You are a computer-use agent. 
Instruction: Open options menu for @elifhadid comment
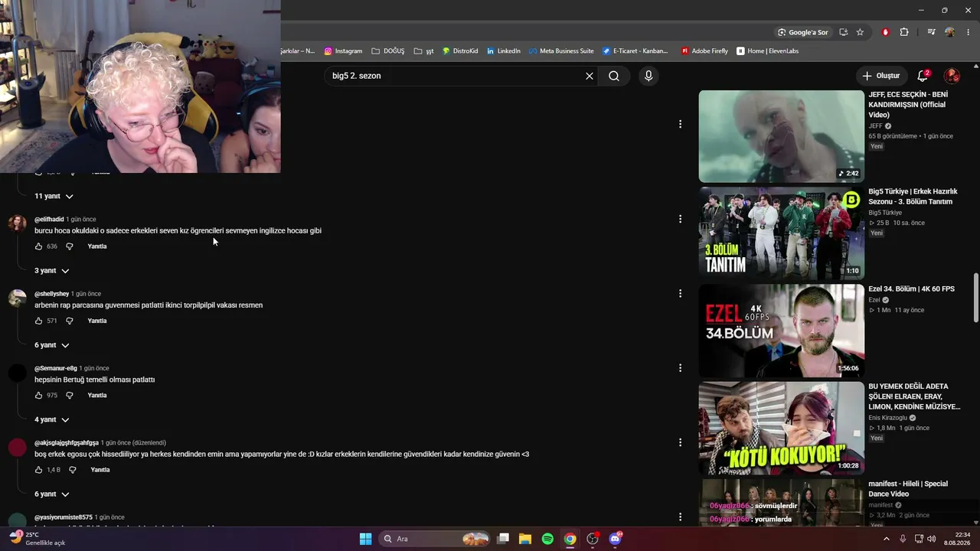coord(680,219)
